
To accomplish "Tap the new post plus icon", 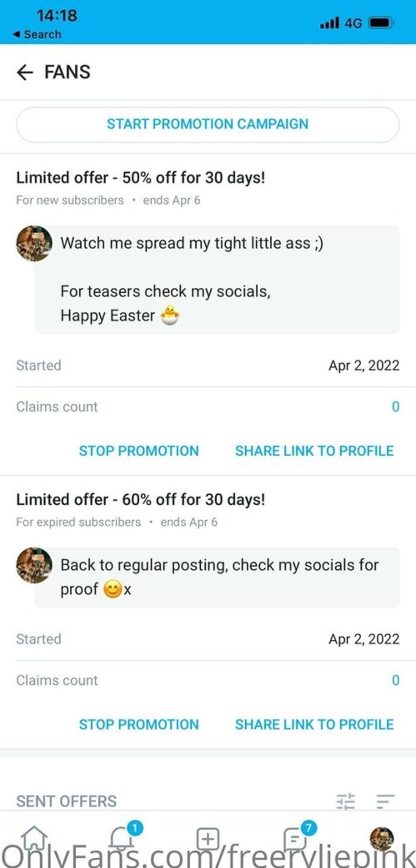I will point(208,838).
